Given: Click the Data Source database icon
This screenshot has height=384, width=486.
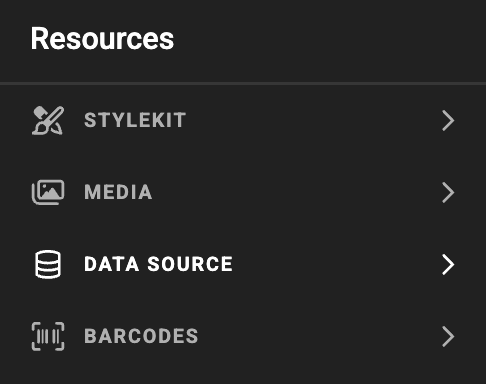Looking at the screenshot, I should (x=48, y=264).
